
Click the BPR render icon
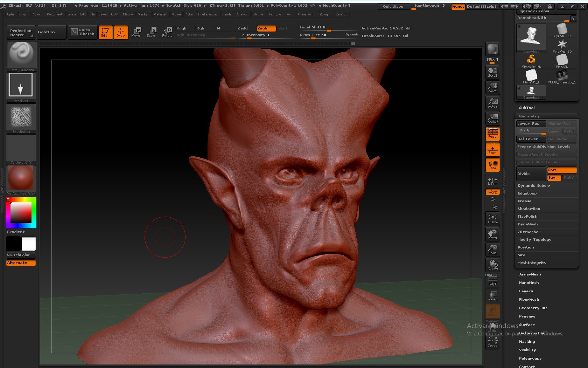point(492,49)
